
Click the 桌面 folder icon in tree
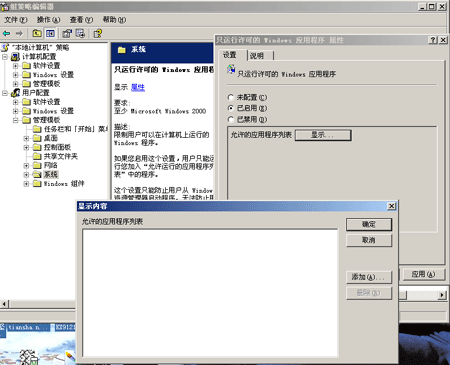click(37, 138)
